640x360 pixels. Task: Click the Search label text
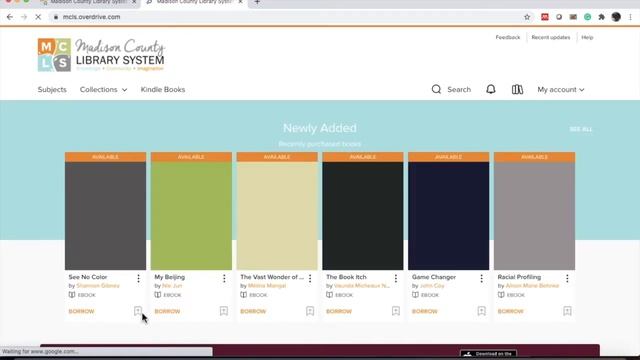click(x=459, y=89)
